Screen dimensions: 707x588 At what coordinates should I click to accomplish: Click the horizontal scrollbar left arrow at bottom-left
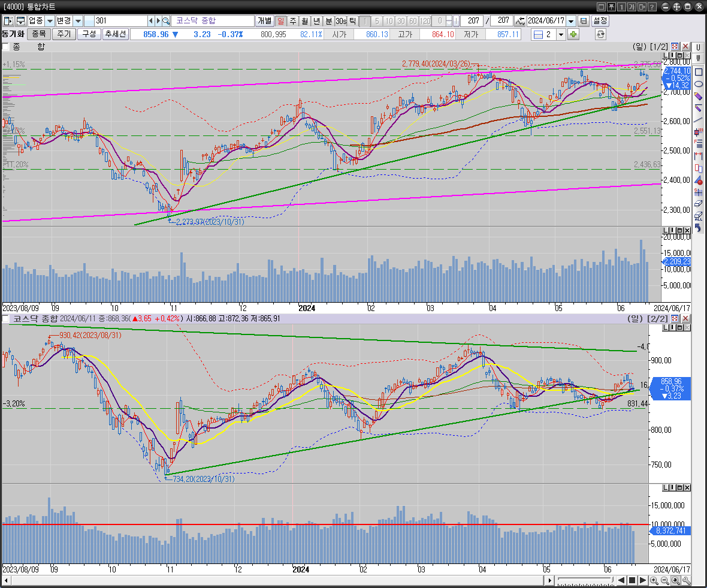(5, 580)
